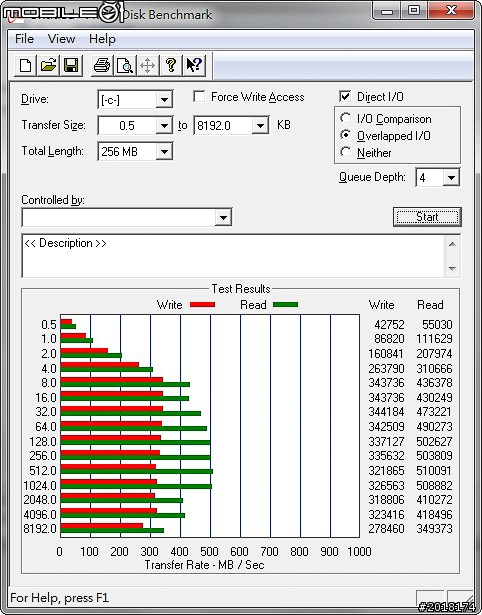
Task: Click the Read value 207974
Action: [x=434, y=354]
